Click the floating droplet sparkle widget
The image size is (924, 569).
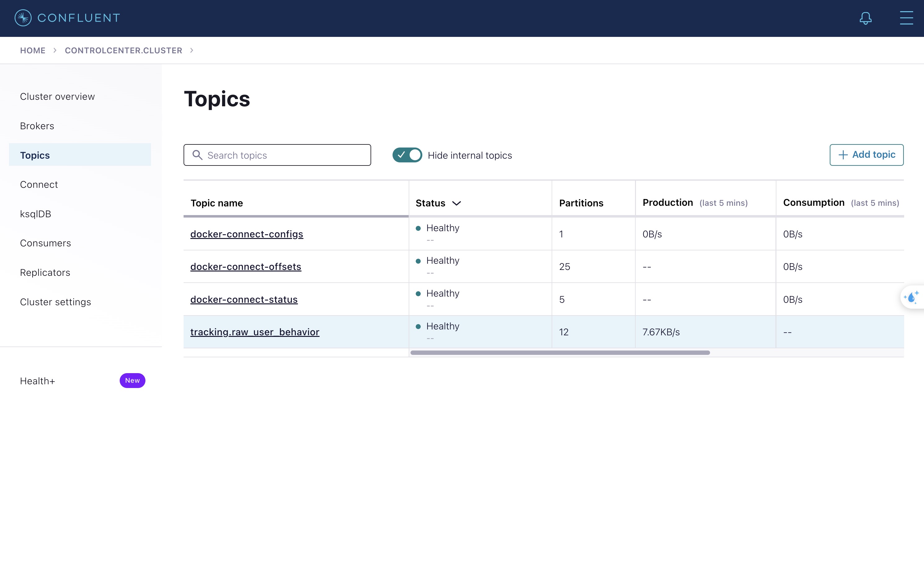point(912,297)
